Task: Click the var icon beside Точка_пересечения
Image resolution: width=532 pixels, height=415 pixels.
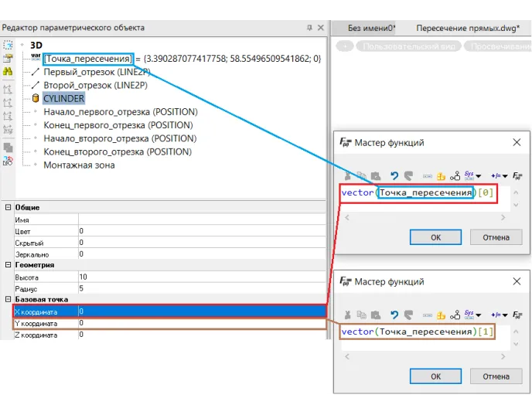Action: point(36,57)
